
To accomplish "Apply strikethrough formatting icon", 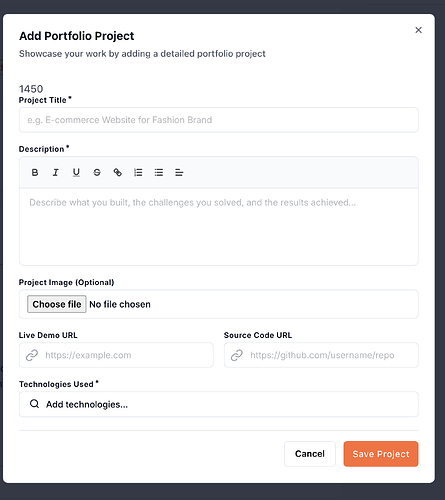I will [x=97, y=172].
